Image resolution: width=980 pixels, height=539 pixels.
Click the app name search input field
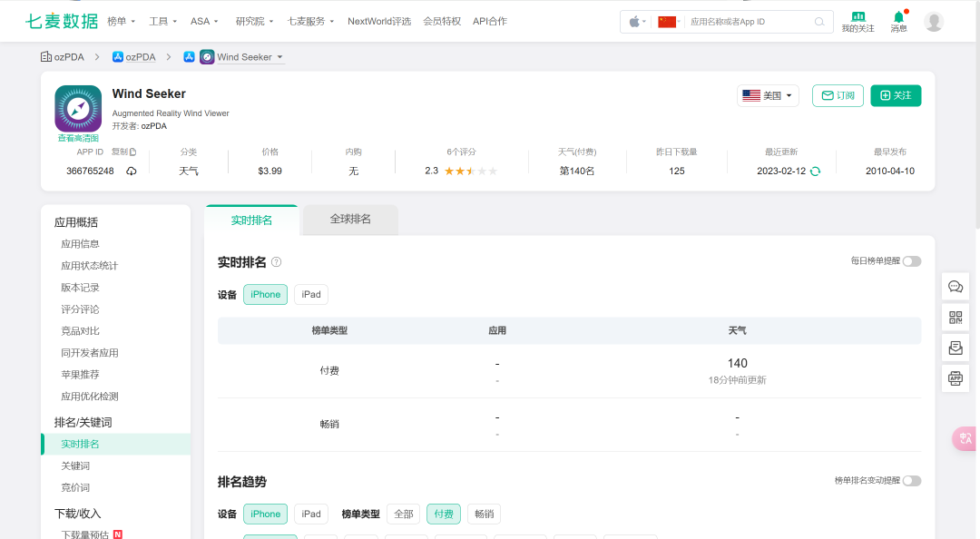pos(748,22)
